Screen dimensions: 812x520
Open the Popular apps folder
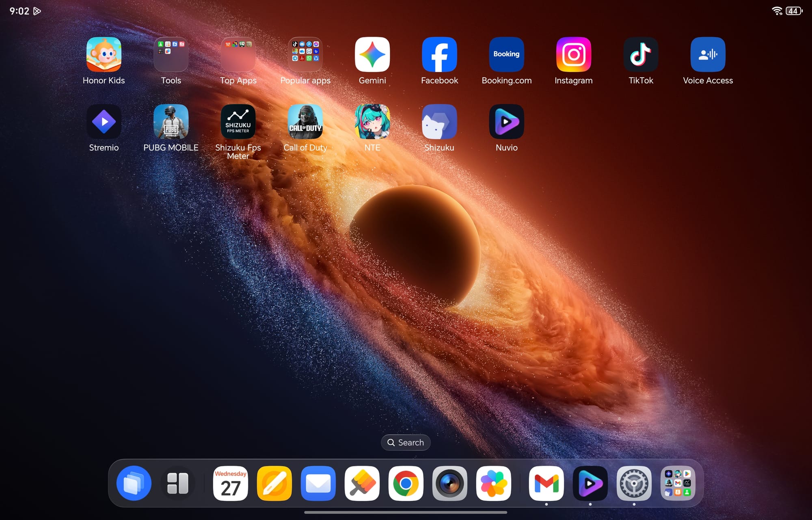click(305, 54)
